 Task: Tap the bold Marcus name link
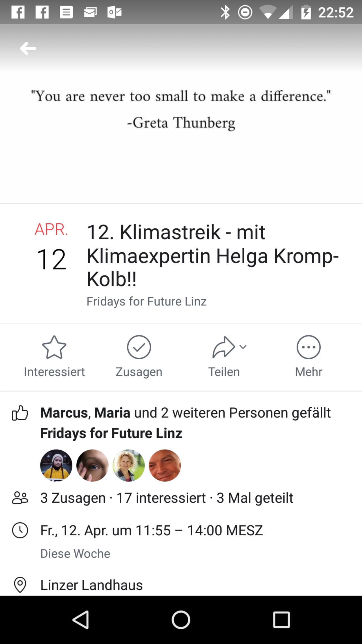(64, 413)
